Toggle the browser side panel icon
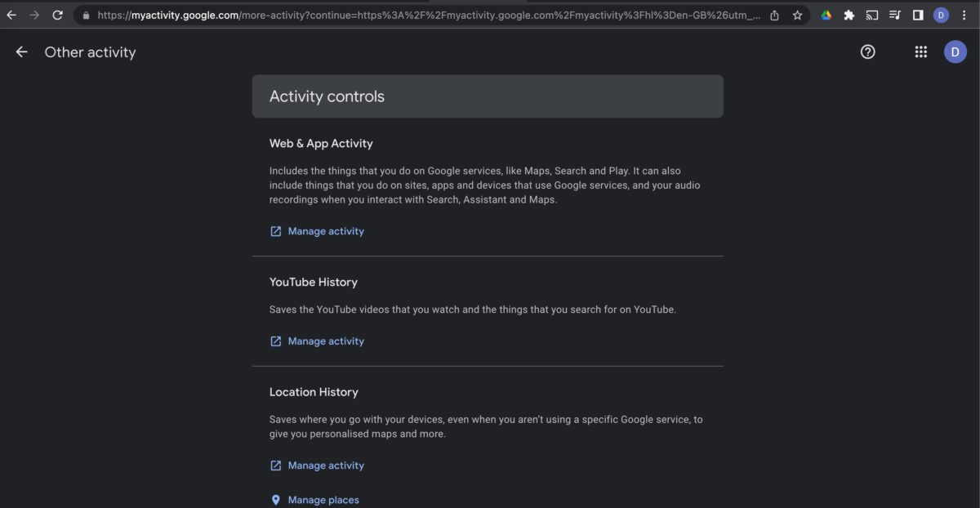The image size is (980, 508). [x=918, y=15]
